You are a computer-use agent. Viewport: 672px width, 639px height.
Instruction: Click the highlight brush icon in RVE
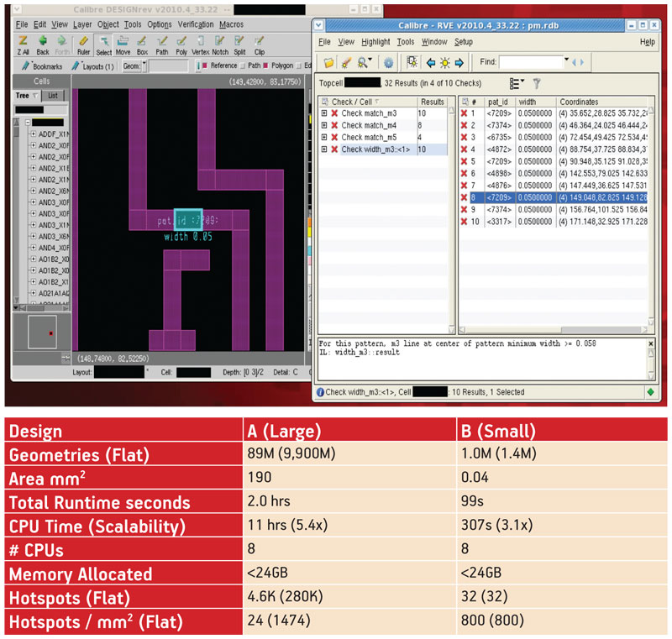tap(346, 63)
